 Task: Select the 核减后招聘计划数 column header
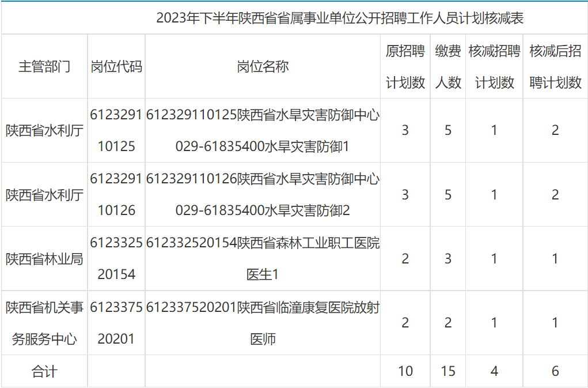pyautogui.click(x=555, y=67)
